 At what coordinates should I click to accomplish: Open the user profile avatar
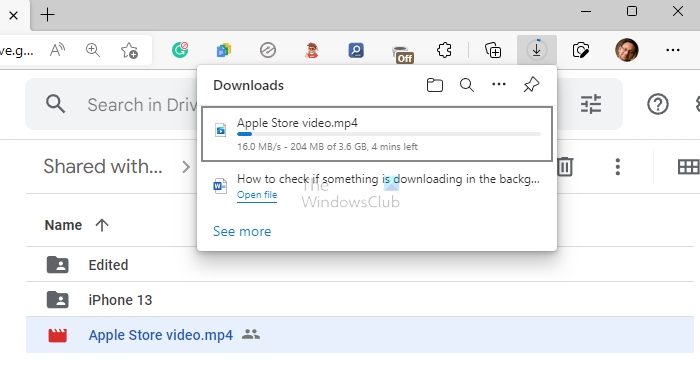(626, 50)
